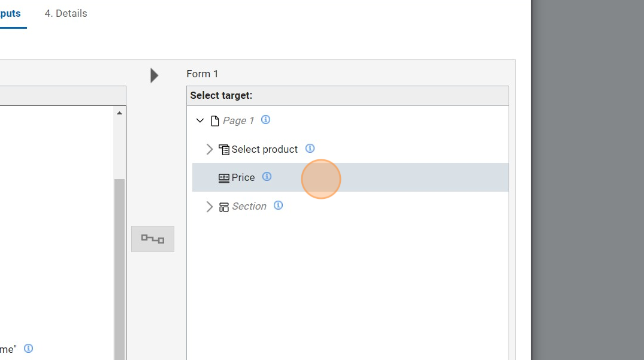Viewport: 644px width, 360px height.
Task: Click the source list scrollbar thumb
Action: click(x=119, y=270)
